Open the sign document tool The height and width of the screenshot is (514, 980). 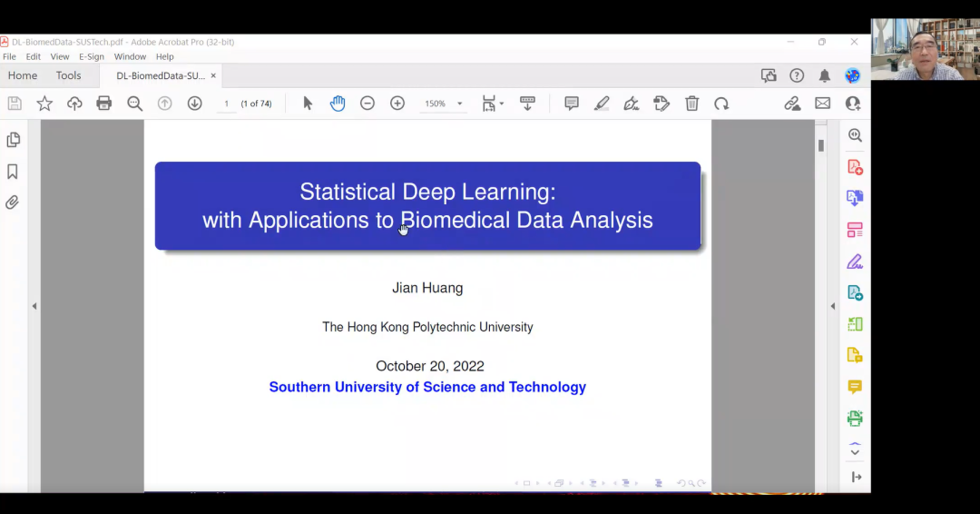(632, 104)
